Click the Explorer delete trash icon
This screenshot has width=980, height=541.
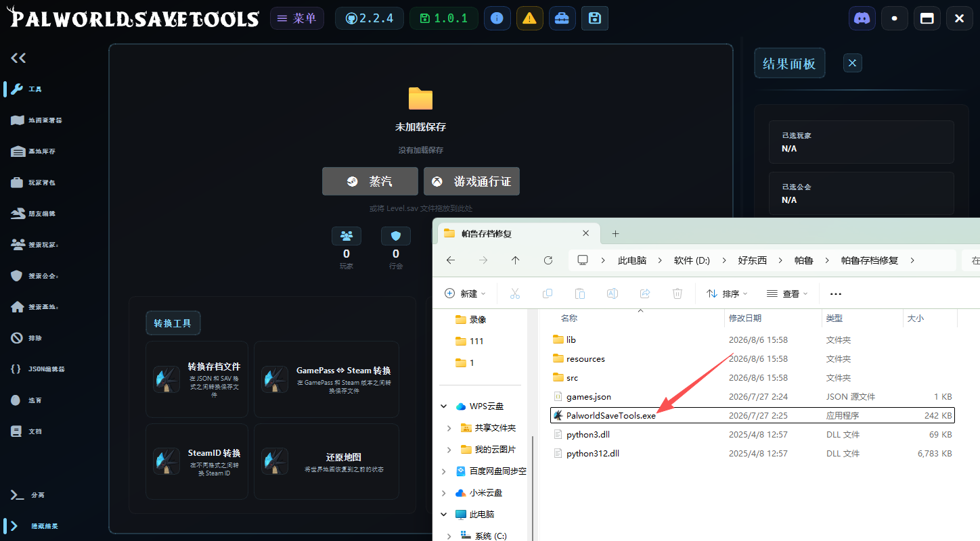point(677,293)
